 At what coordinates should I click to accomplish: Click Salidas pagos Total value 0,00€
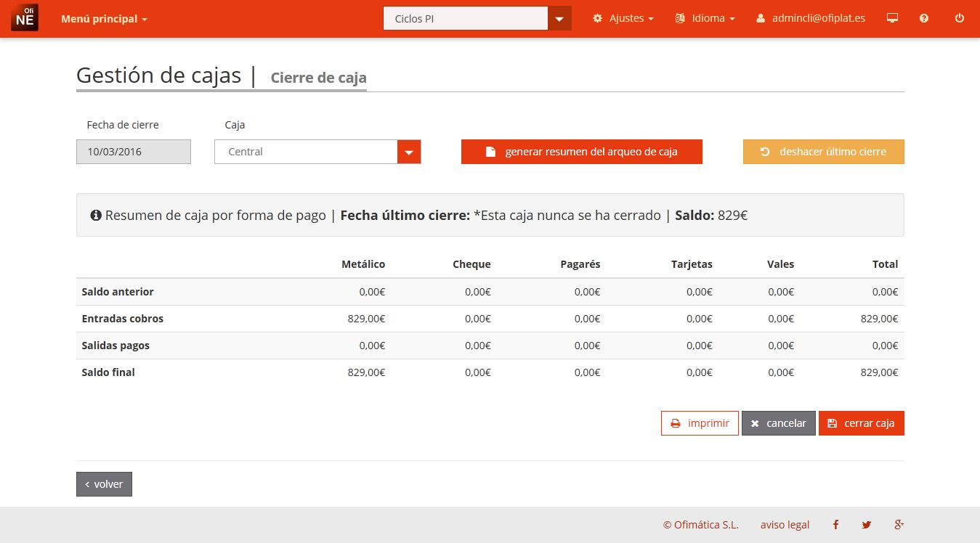coord(885,346)
